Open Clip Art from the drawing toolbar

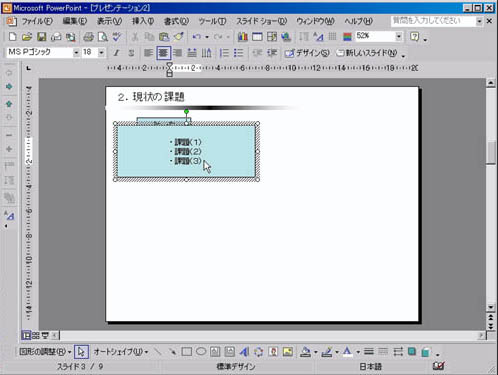click(273, 352)
